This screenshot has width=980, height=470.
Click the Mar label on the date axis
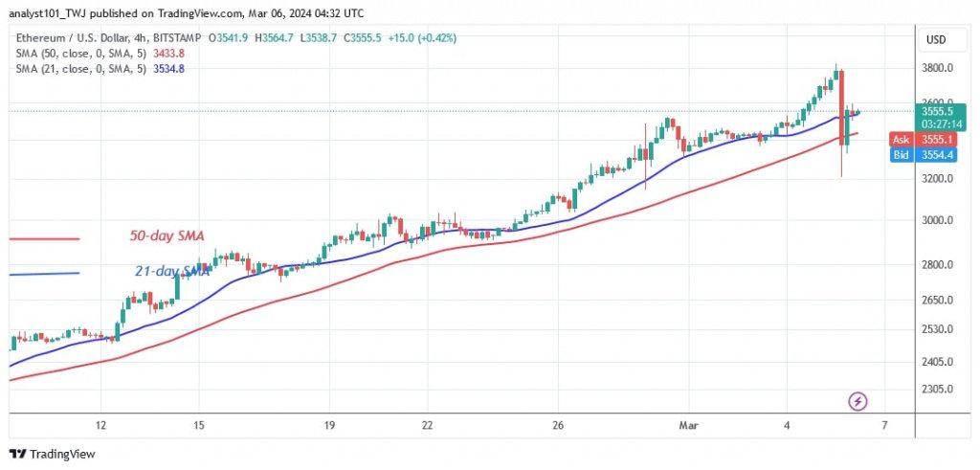[x=687, y=425]
